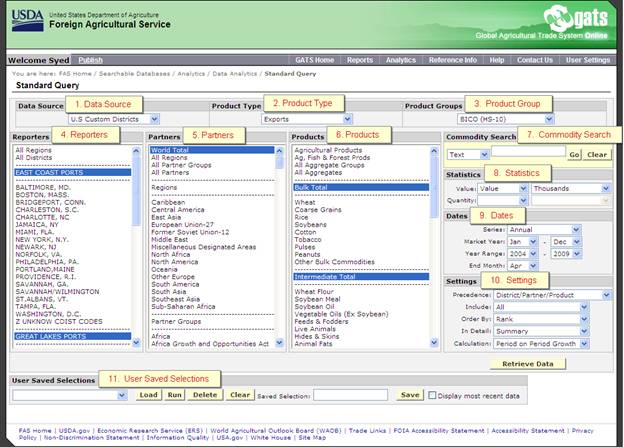Click Clear button in User Saved Selections
The height and width of the screenshot is (447, 624).
click(240, 395)
